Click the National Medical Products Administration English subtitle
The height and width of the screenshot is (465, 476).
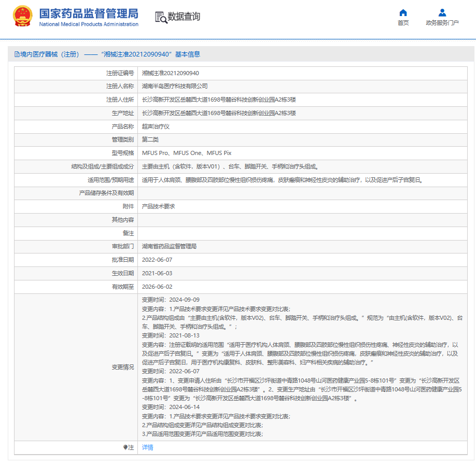(x=89, y=24)
